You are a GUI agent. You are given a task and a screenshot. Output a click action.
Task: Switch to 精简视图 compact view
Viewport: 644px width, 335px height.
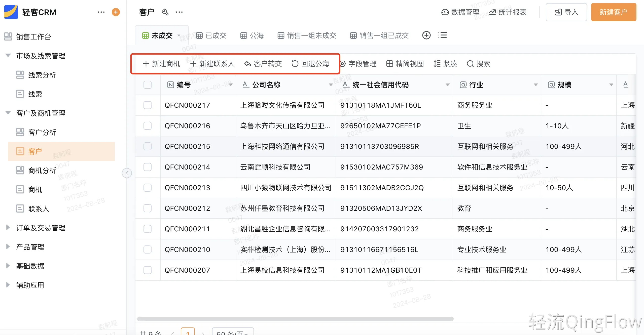(405, 64)
